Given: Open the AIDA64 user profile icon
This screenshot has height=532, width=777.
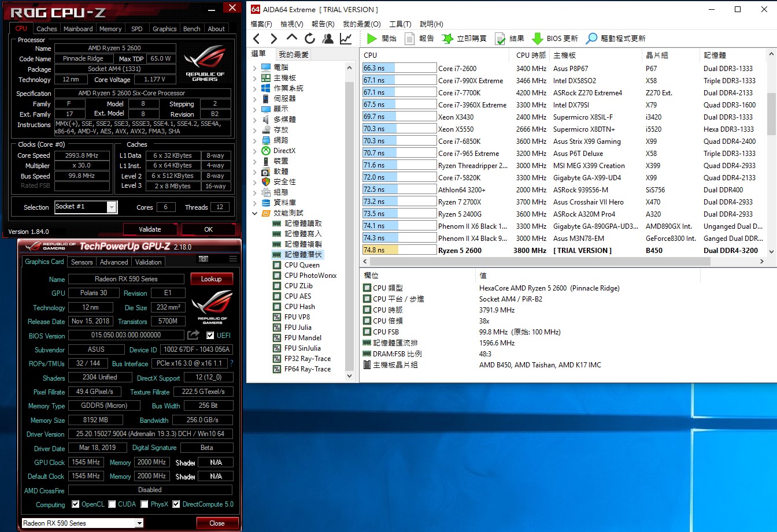Looking at the screenshot, I should tap(328, 39).
